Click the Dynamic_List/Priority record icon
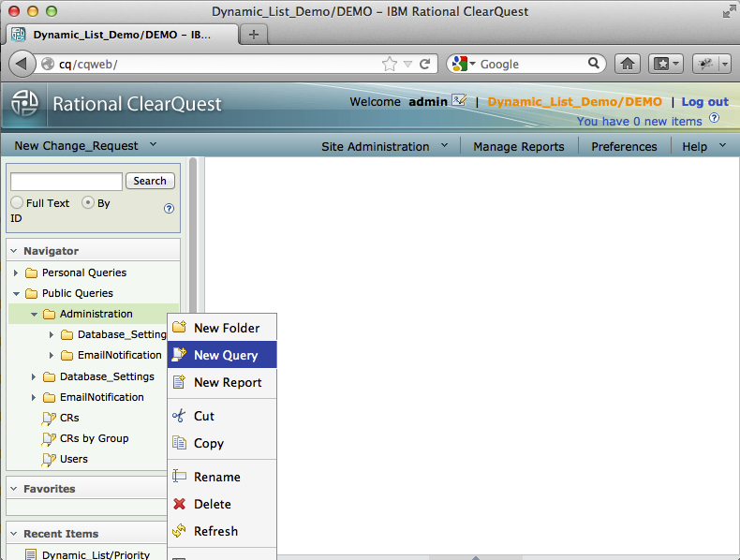Screen dimensions: 740x560 click(31, 554)
